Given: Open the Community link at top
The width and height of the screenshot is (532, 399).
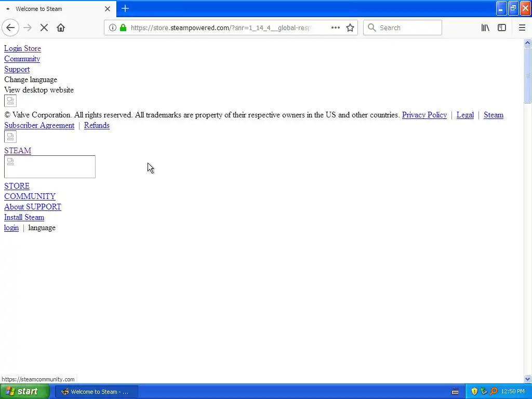Looking at the screenshot, I should [x=22, y=59].
